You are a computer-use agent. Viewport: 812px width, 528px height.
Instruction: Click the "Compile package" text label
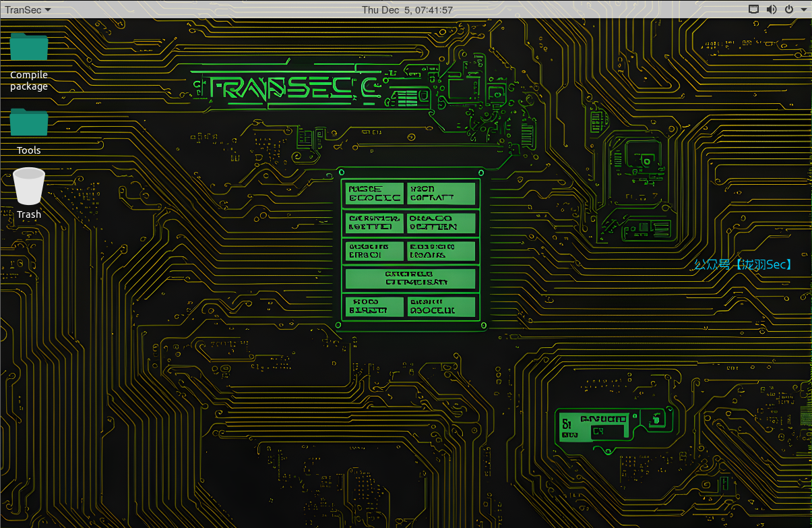(x=29, y=80)
